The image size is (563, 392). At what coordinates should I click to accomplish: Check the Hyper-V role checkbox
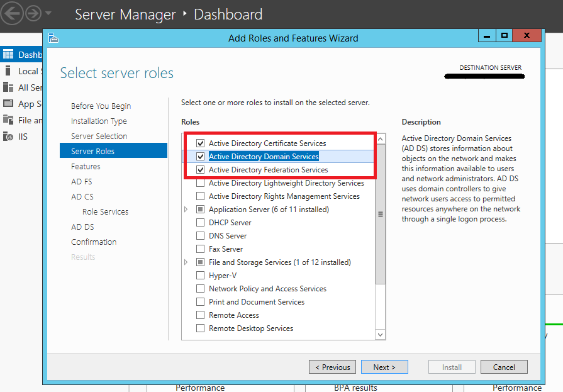[201, 276]
